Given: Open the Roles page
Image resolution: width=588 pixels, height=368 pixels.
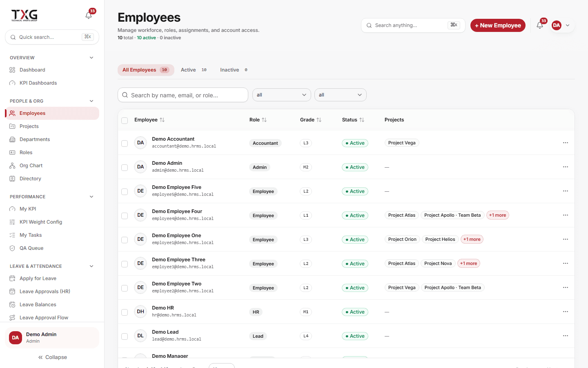Looking at the screenshot, I should pos(52,153).
